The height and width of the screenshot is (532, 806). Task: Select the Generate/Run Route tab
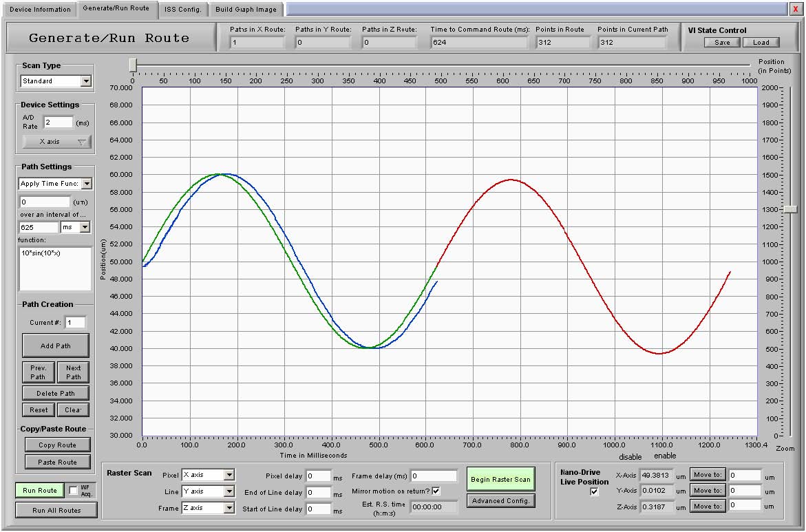116,8
